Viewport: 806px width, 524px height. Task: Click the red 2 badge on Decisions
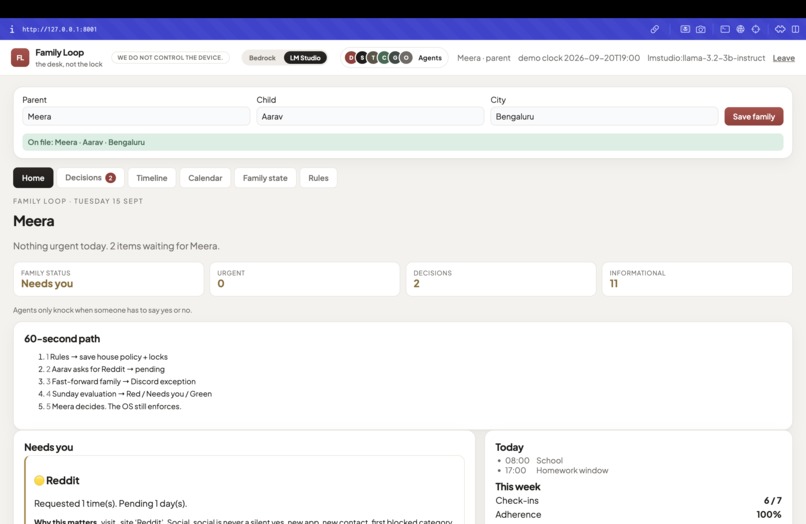coord(111,178)
